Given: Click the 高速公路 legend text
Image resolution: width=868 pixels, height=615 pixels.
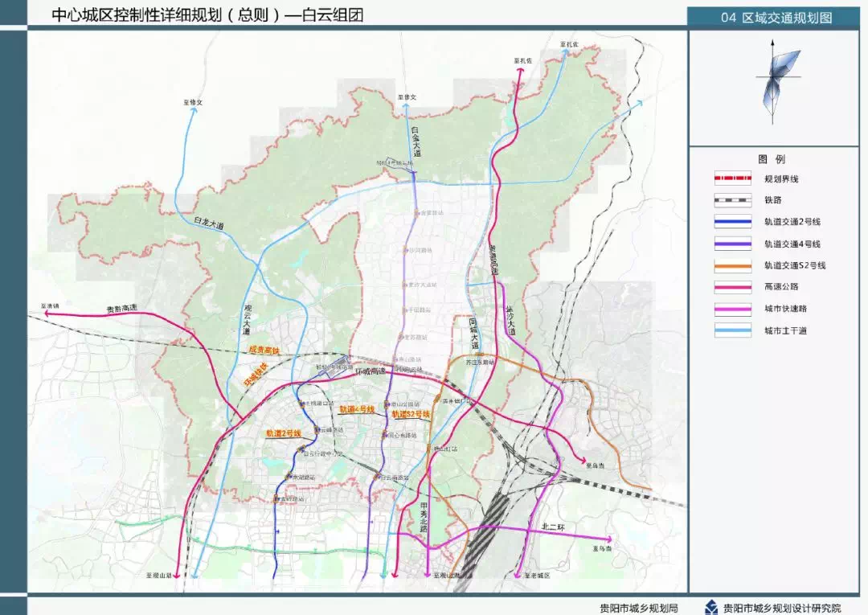Looking at the screenshot, I should point(781,287).
